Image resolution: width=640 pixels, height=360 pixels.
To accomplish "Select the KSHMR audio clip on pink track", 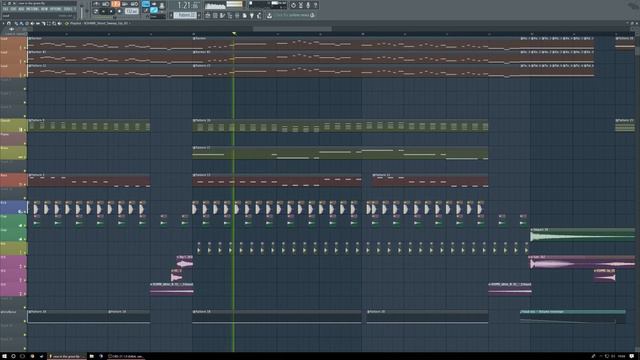I will coord(171,288).
